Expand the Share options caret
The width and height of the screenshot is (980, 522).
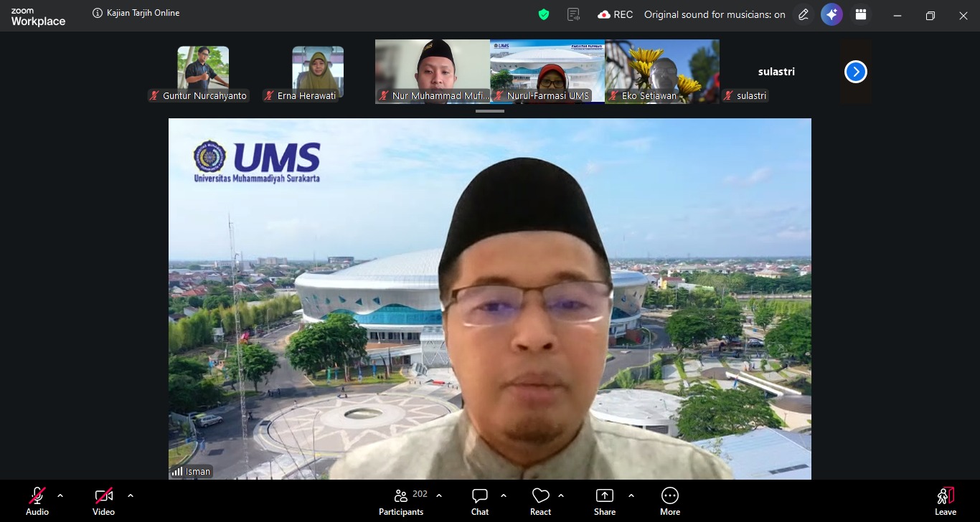pyautogui.click(x=631, y=495)
